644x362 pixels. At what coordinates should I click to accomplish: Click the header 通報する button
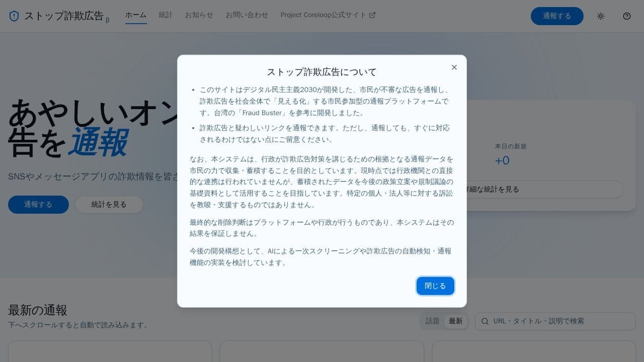[557, 16]
